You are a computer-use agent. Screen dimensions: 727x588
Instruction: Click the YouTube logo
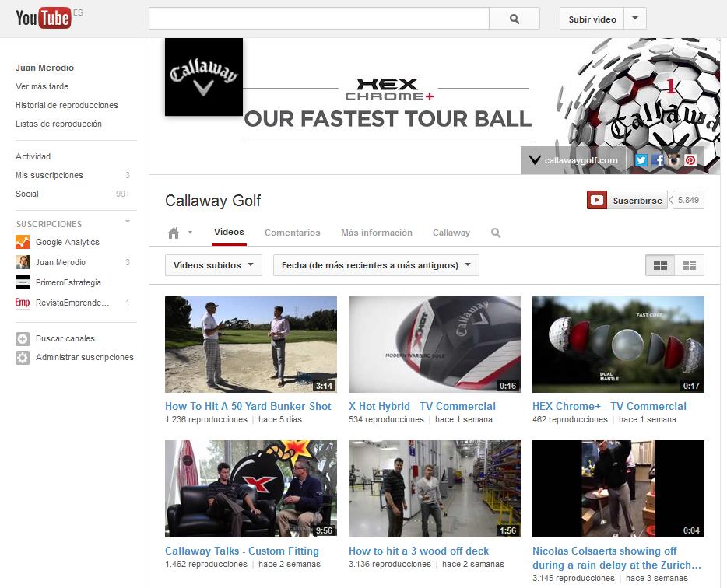click(43, 18)
